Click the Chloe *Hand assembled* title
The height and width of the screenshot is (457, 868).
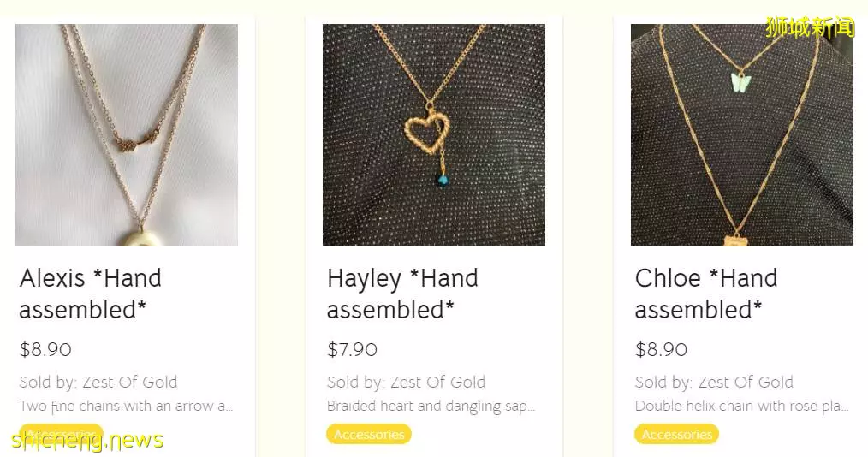tap(706, 294)
